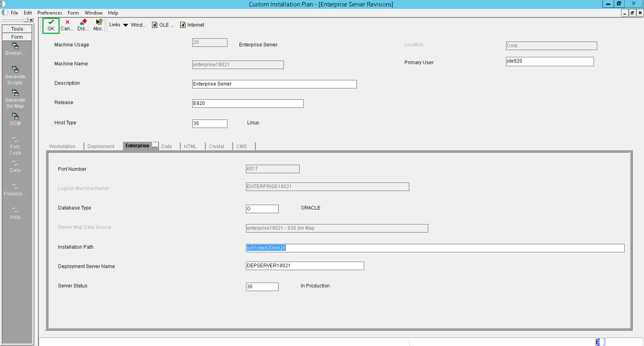Click the Generate Svr Map sidebar icon
The width and height of the screenshot is (644, 346).
pyautogui.click(x=15, y=99)
